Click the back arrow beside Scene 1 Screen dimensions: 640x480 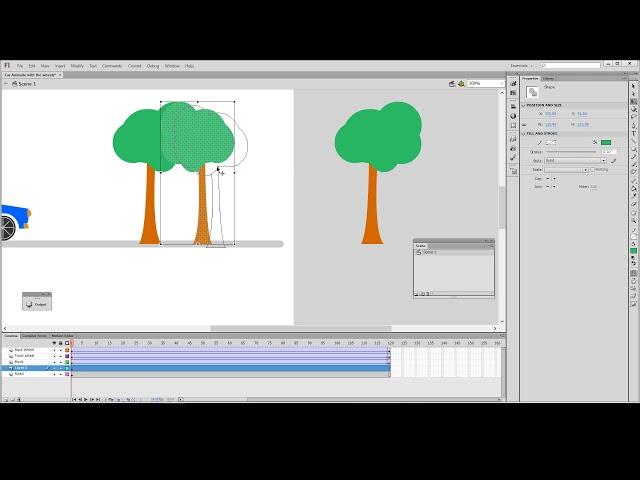click(6, 84)
